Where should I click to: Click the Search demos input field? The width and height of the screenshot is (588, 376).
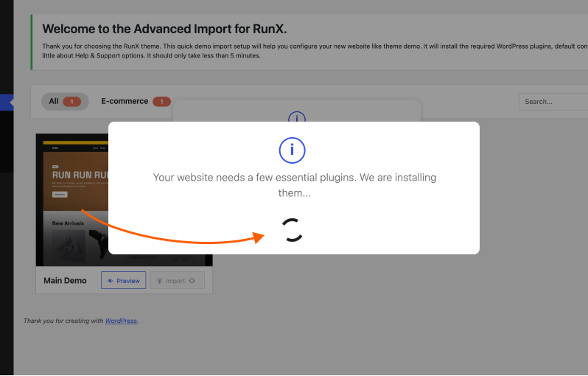point(553,102)
